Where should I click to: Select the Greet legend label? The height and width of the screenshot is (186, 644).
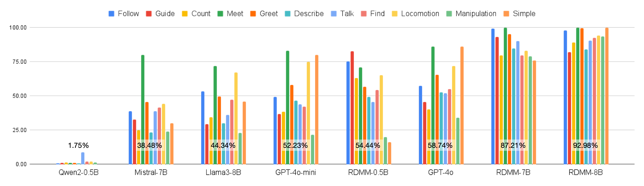269,14
